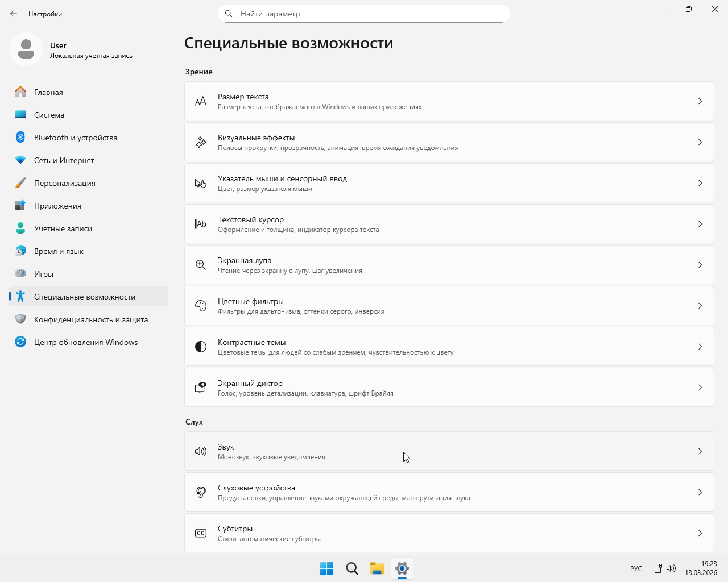
Task: Click the ear icon for Слуховые устройства
Action: [201, 492]
